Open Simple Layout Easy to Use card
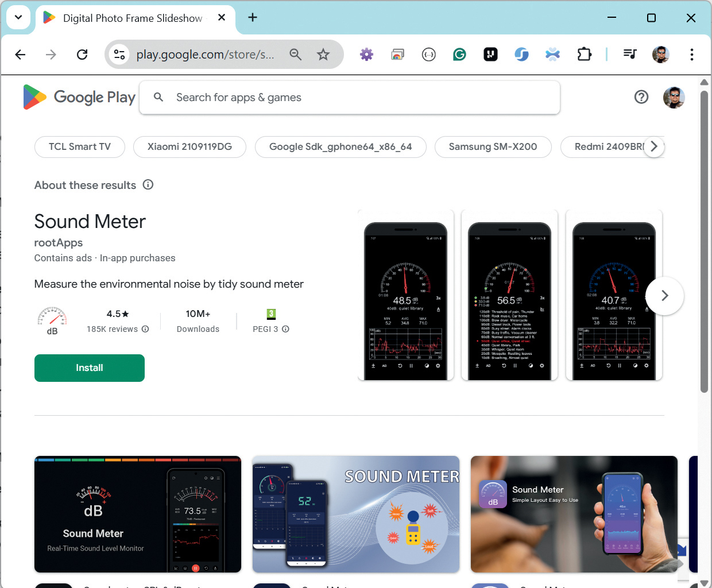Viewport: 712px width, 588px height. 574,514
